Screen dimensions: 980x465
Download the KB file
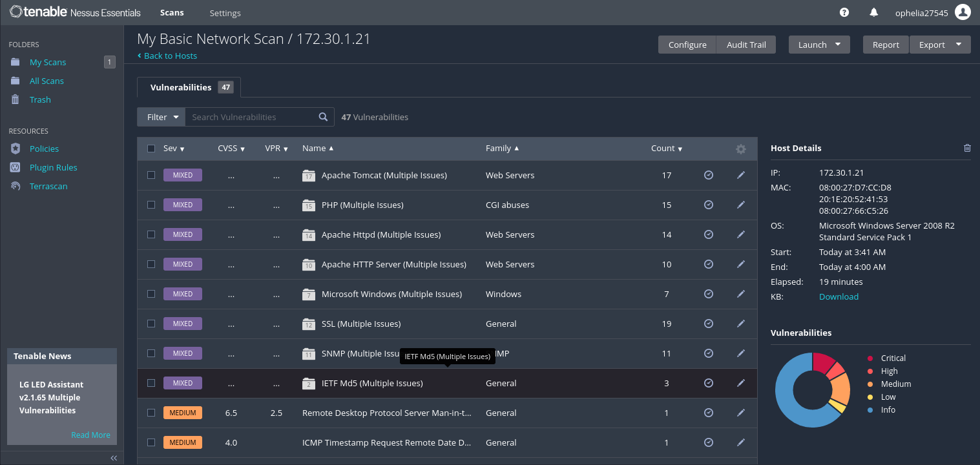[x=839, y=296]
